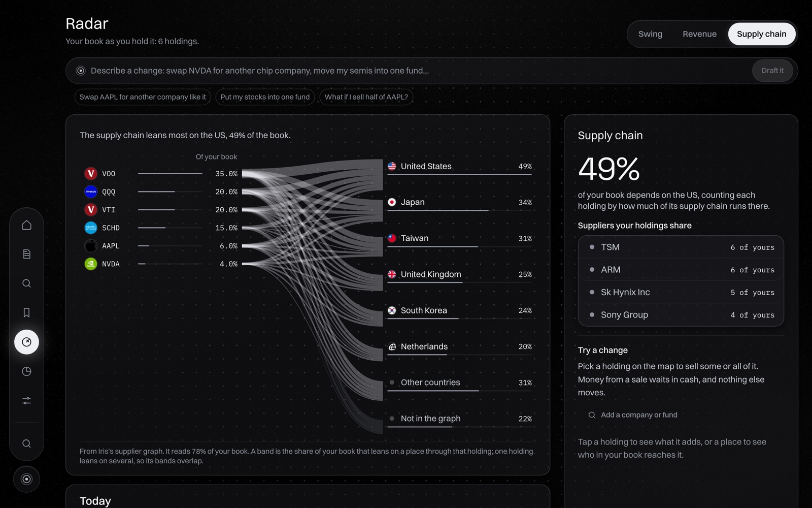Select the 'Not in the graph' row

[460, 420]
